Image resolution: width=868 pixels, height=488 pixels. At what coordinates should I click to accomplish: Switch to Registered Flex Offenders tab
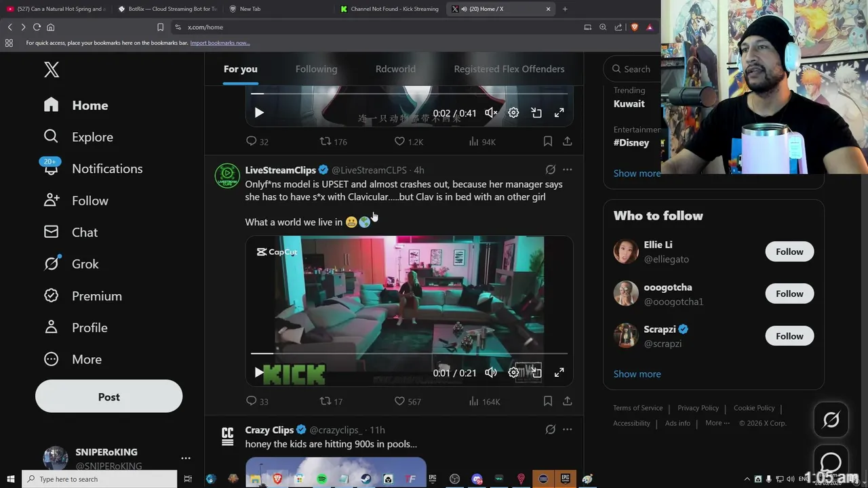pyautogui.click(x=509, y=69)
